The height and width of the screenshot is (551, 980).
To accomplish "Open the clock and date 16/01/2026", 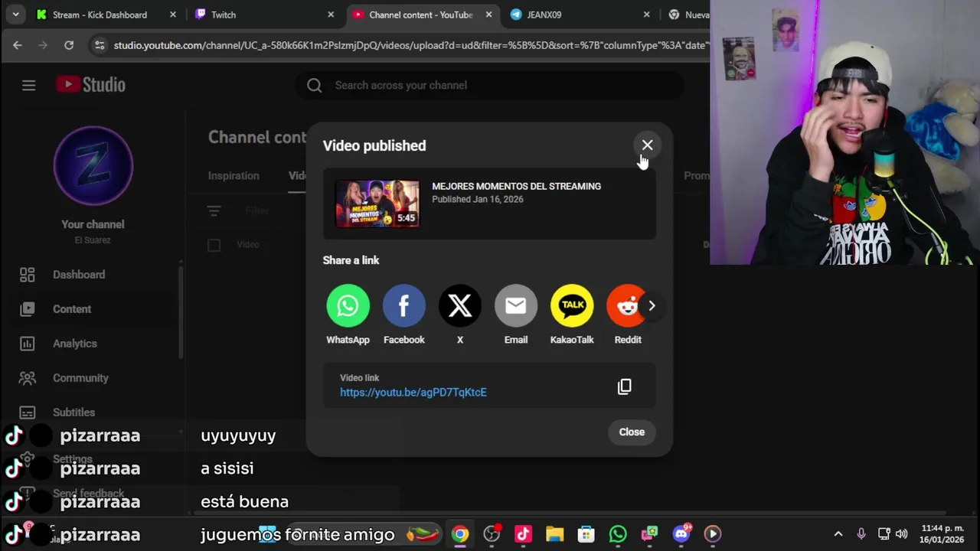I will pos(942,534).
